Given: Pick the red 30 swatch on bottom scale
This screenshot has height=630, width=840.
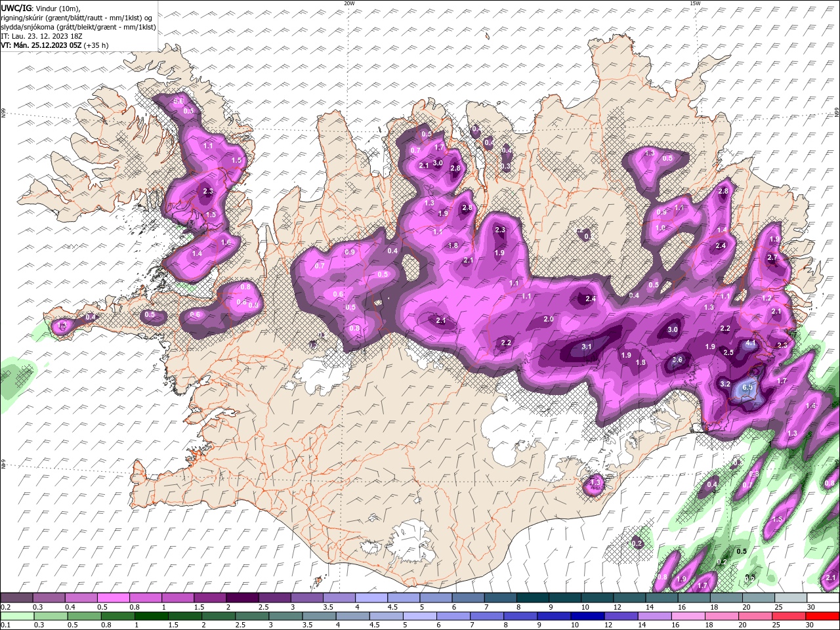Looking at the screenshot, I should coord(822,616).
